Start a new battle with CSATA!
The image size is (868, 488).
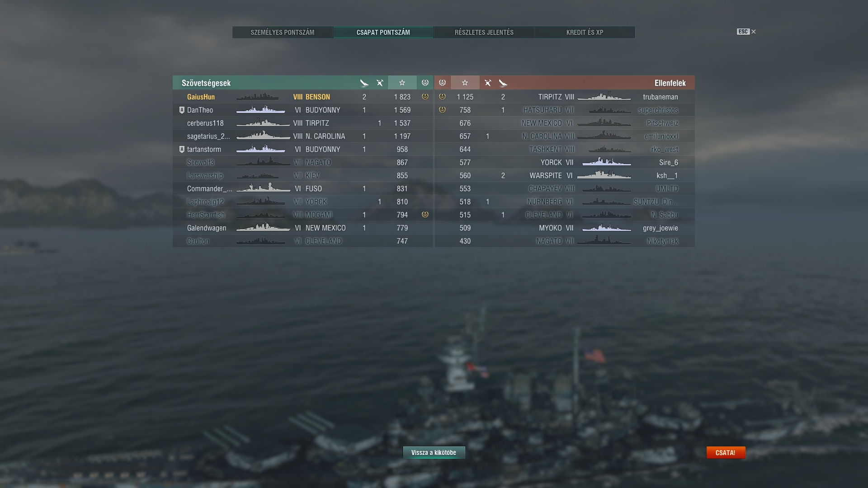click(x=726, y=452)
